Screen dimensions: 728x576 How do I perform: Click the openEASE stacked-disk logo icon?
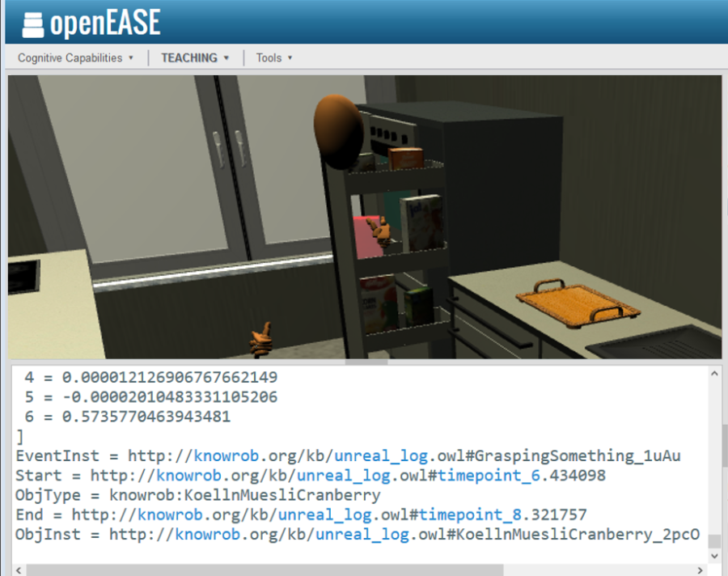[x=33, y=23]
